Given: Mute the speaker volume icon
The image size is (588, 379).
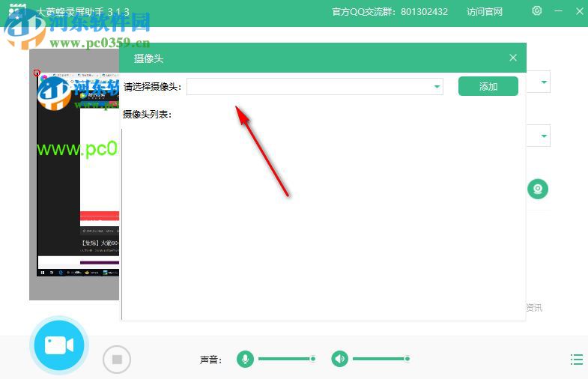Looking at the screenshot, I should (x=340, y=359).
